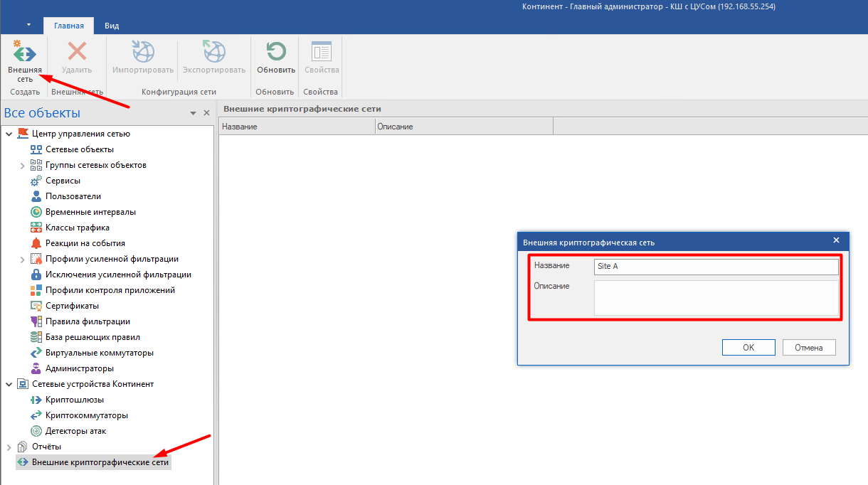Viewport: 868px width, 485px height.
Task: Click the Администраторы icon
Action: point(36,368)
